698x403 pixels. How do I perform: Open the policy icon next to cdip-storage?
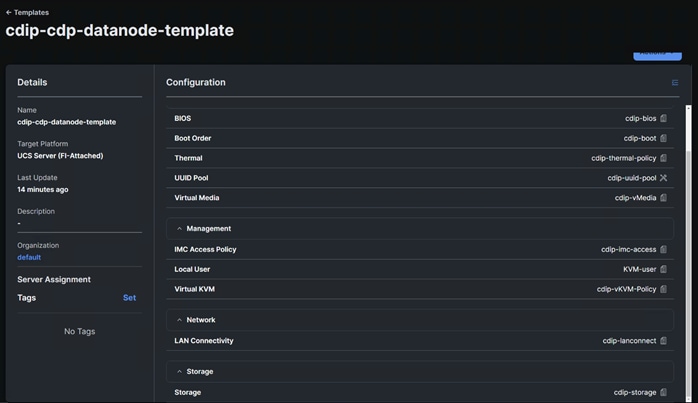[x=663, y=392]
